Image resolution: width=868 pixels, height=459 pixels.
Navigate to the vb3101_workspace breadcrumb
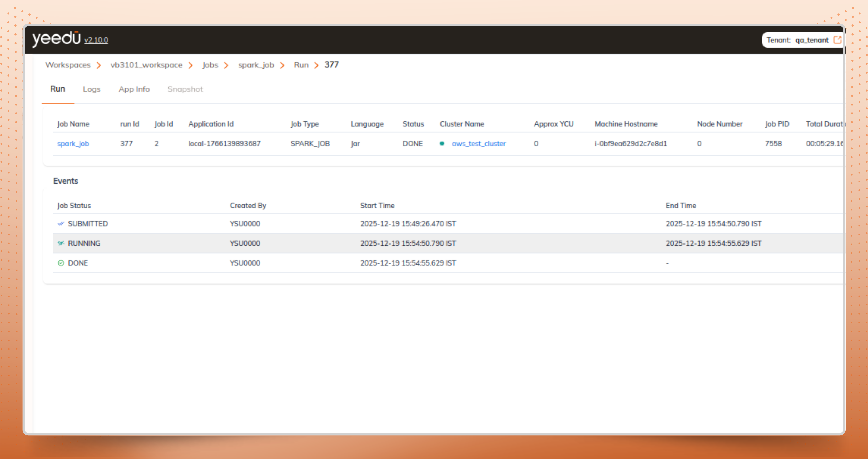146,65
